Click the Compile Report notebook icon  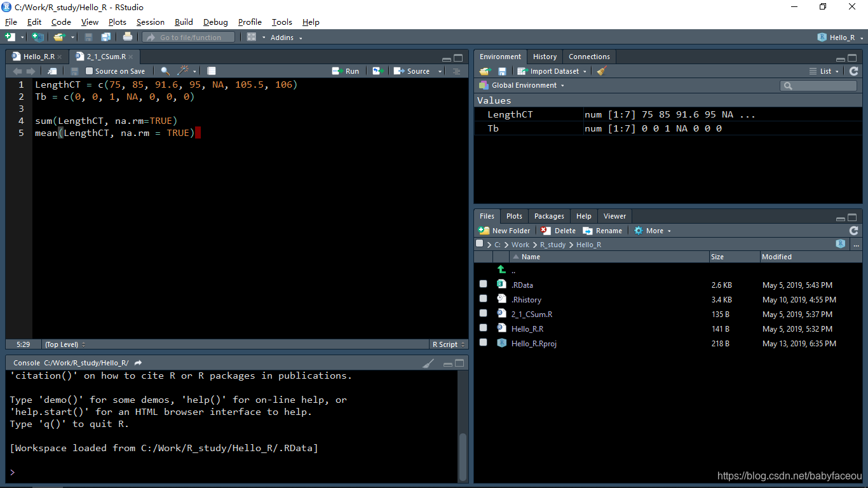pyautogui.click(x=212, y=71)
